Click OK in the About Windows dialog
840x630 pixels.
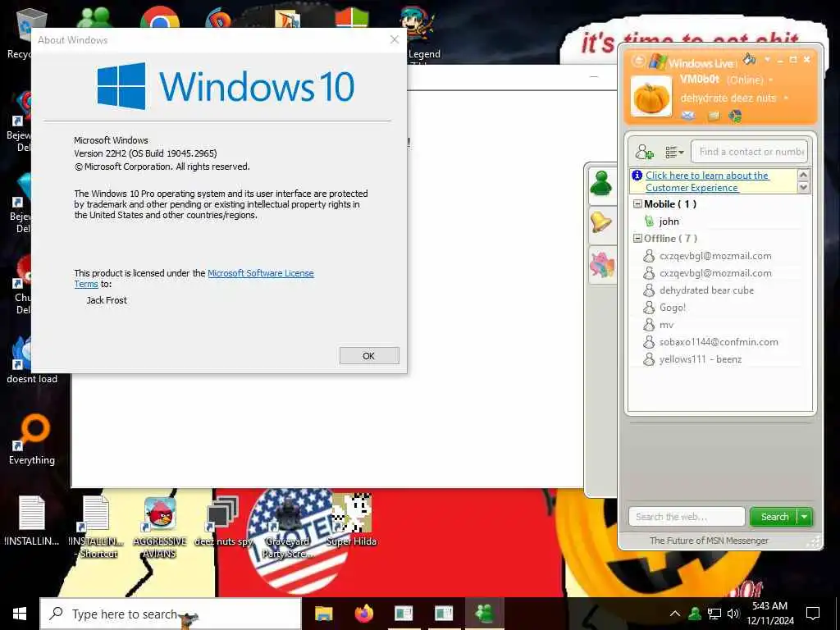pyautogui.click(x=369, y=356)
